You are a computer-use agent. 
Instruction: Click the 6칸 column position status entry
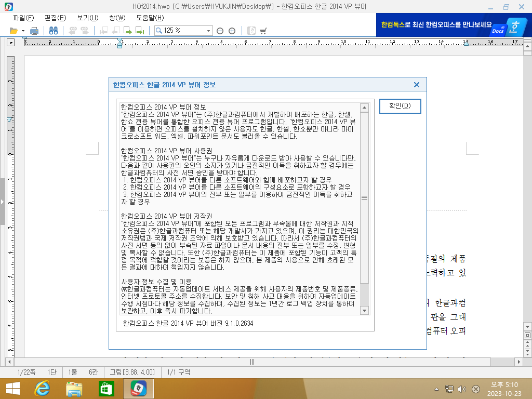(x=94, y=372)
